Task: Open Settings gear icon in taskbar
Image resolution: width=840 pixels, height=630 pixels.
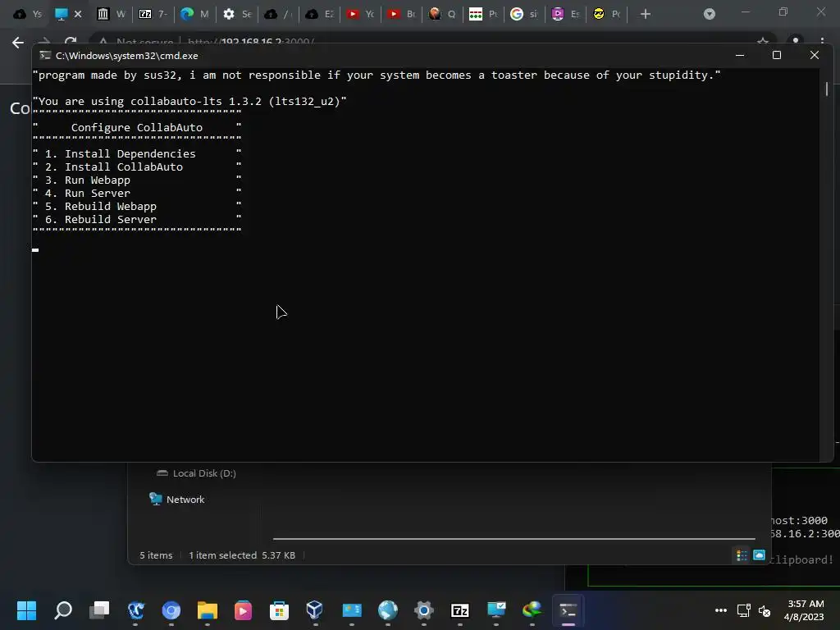Action: [424, 610]
